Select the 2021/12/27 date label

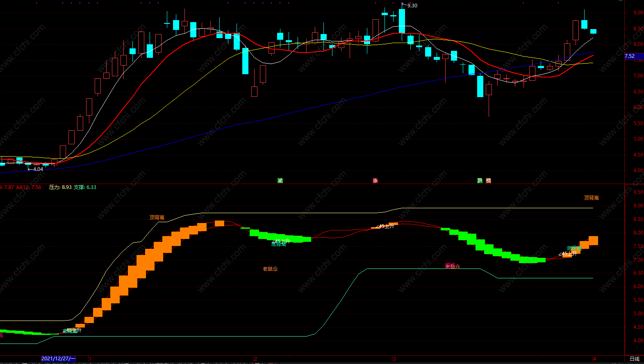[59, 359]
